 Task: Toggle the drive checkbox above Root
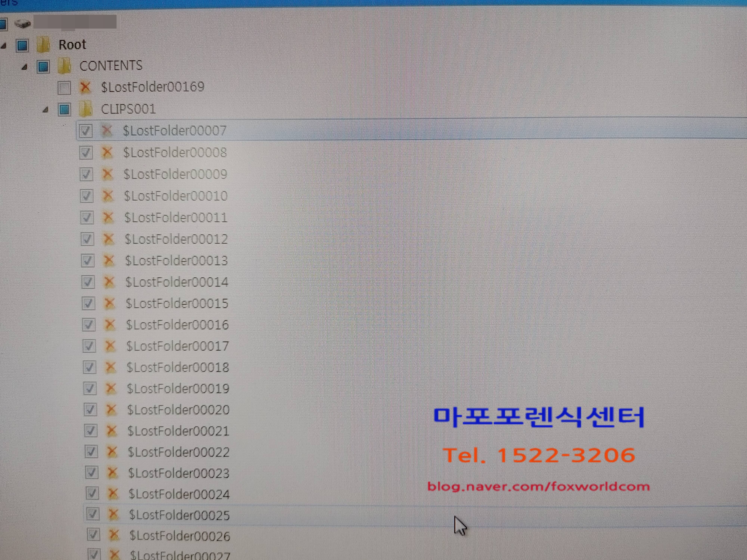point(3,24)
